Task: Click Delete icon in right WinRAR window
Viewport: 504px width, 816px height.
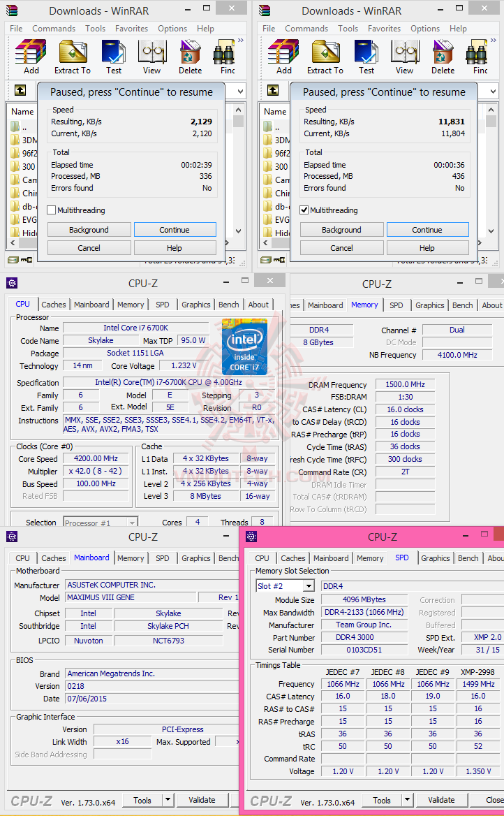Action: click(x=443, y=52)
